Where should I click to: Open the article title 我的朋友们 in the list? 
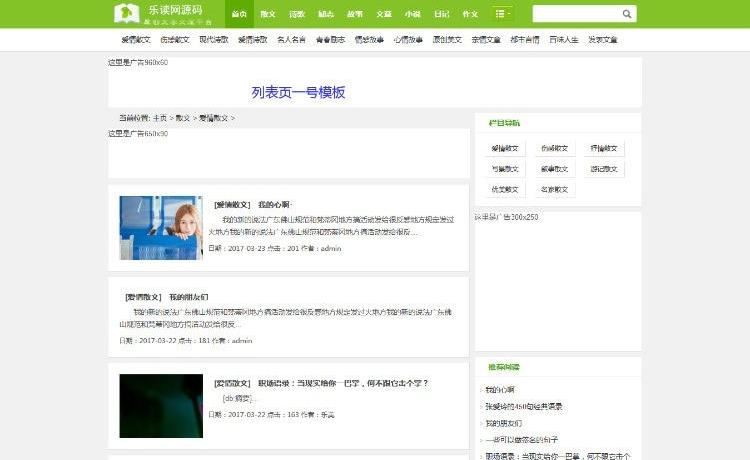pyautogui.click(x=188, y=297)
